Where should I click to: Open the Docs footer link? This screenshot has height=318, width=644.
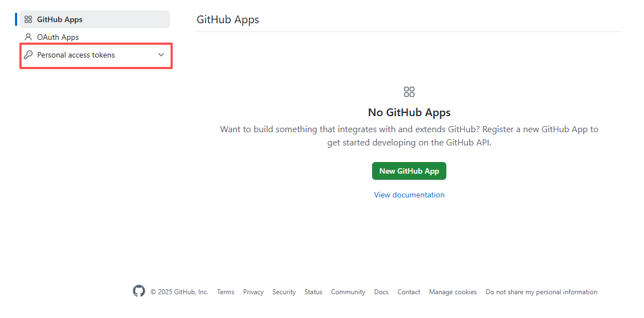382,292
